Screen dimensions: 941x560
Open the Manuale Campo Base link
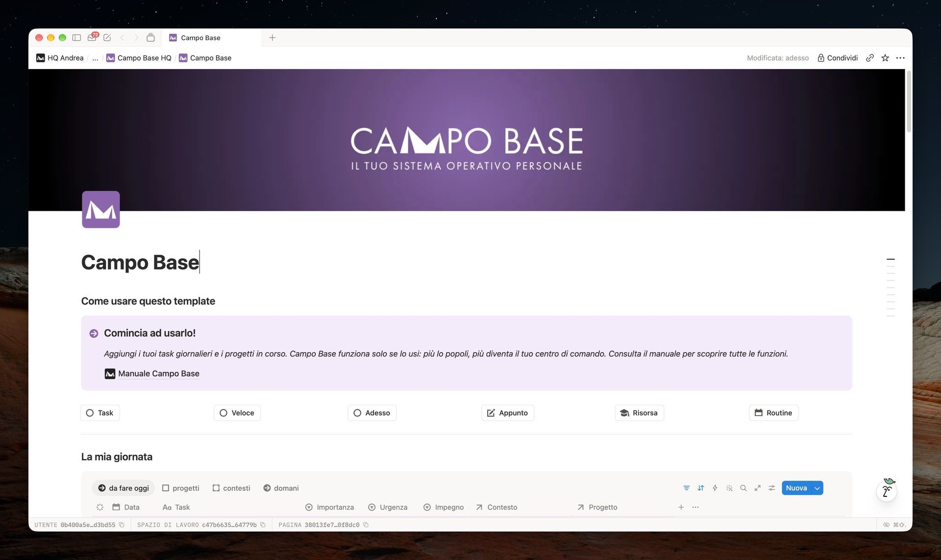[x=152, y=374]
